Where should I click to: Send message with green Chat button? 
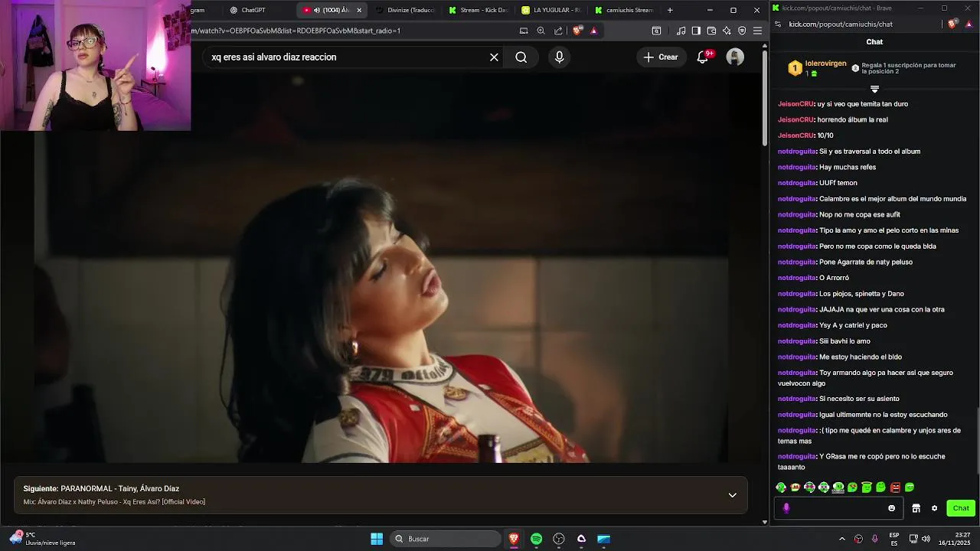pos(961,508)
